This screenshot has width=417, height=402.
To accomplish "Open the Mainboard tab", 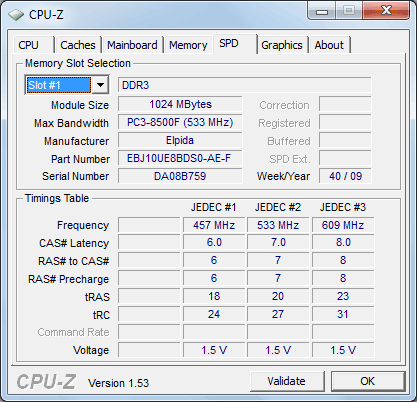I will [132, 45].
